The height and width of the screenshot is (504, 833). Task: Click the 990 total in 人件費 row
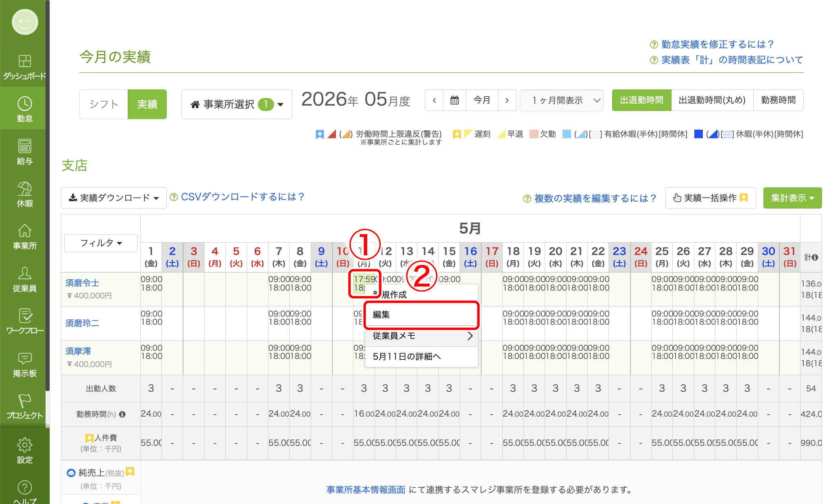pyautogui.click(x=811, y=443)
